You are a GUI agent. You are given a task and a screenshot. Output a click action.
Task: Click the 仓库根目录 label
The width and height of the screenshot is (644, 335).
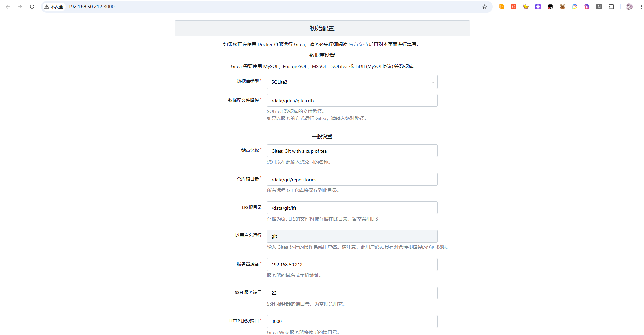(248, 179)
